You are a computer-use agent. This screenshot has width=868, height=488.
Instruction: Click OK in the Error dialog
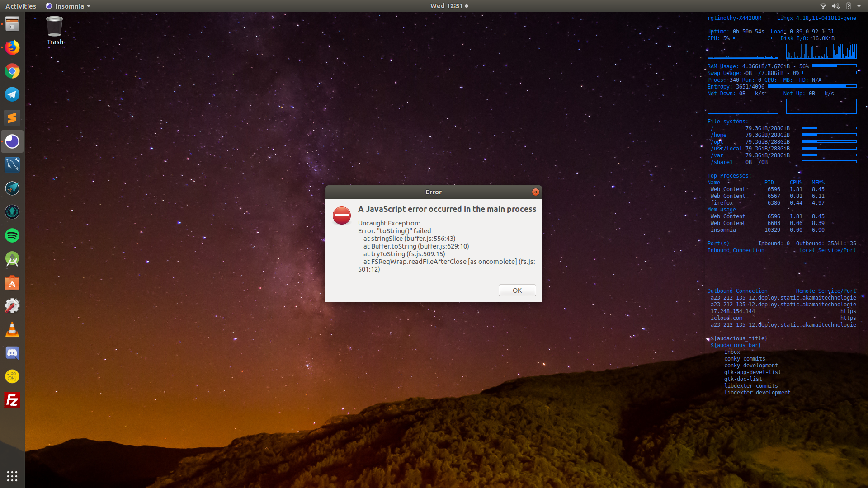pyautogui.click(x=517, y=291)
